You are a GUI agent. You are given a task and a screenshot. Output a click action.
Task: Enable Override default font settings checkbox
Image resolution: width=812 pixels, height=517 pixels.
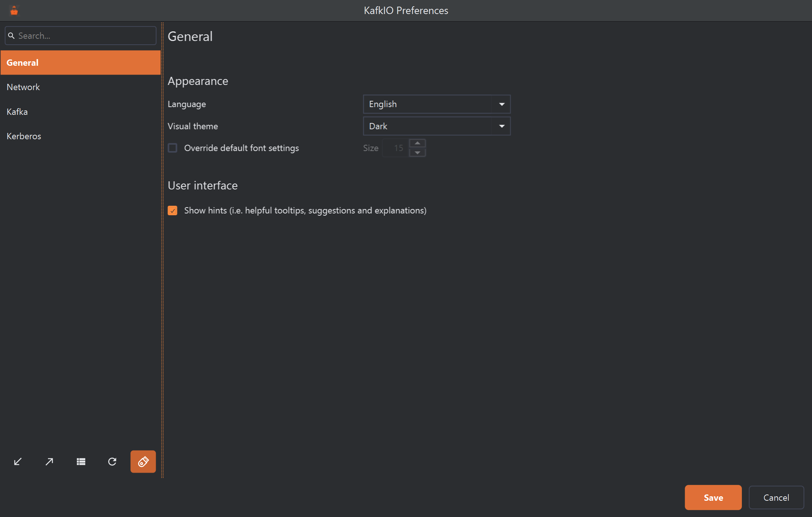[172, 148]
